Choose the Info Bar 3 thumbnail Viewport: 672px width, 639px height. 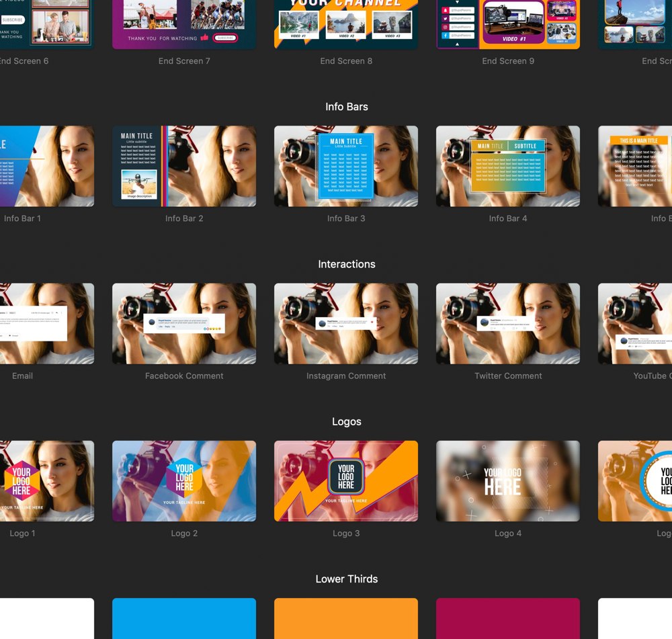click(346, 166)
